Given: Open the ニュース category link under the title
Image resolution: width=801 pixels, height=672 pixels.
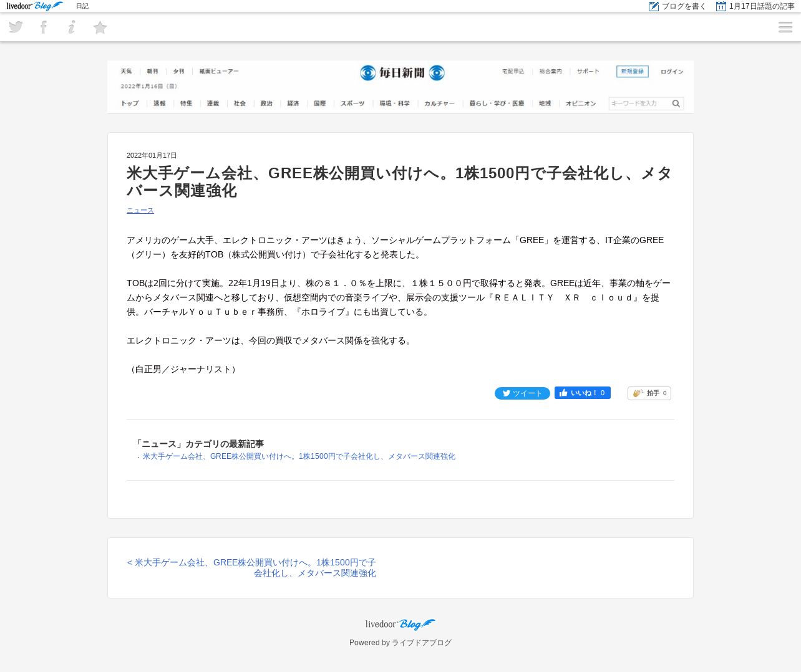Looking at the screenshot, I should coord(140,211).
